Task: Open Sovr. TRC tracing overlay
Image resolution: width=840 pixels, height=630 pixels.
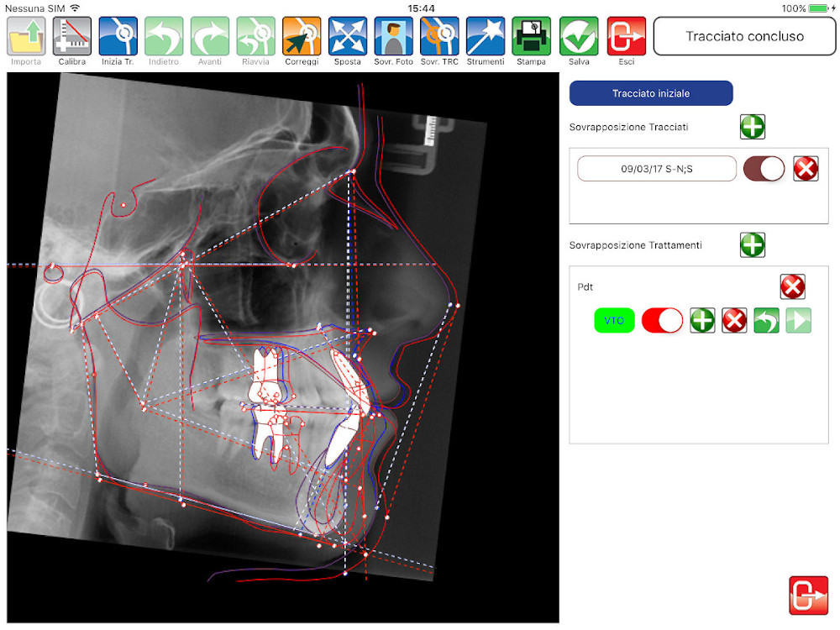Action: [439, 36]
